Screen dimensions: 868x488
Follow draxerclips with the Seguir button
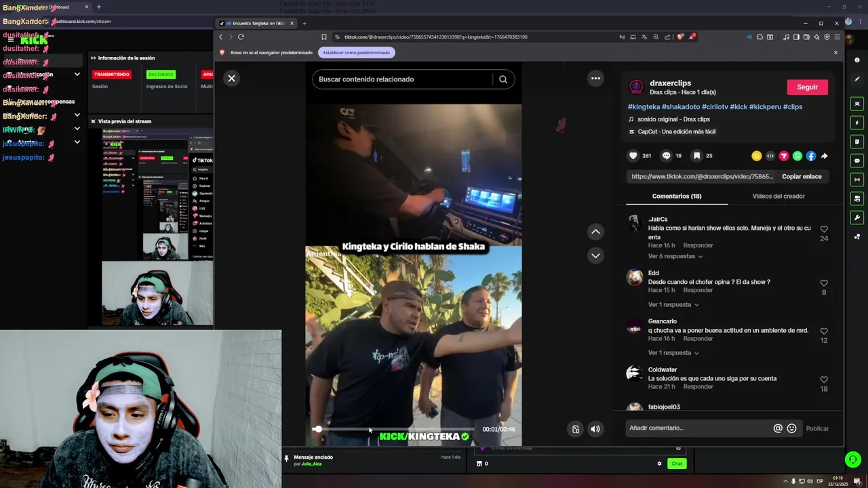pyautogui.click(x=807, y=87)
